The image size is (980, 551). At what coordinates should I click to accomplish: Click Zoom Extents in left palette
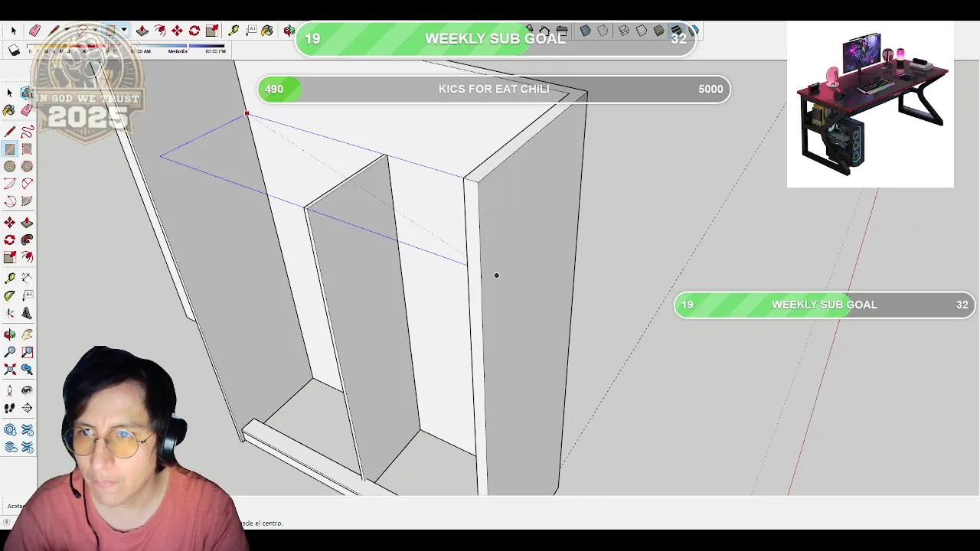pos(9,370)
